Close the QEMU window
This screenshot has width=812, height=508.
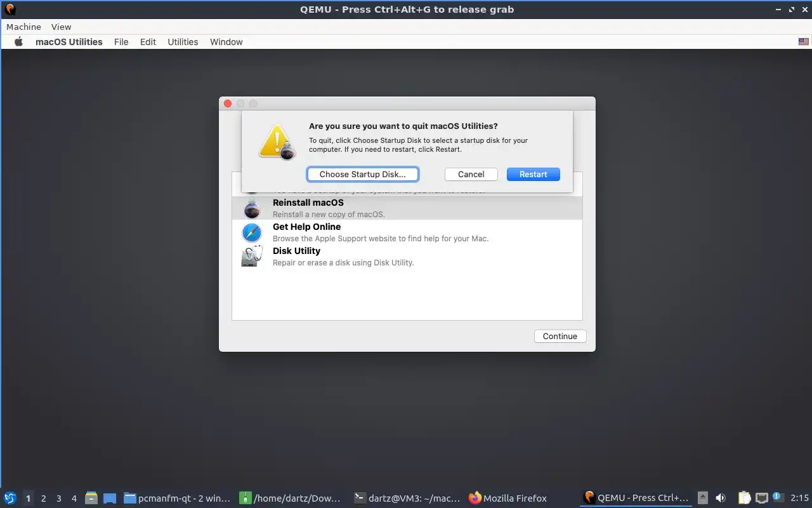click(804, 10)
